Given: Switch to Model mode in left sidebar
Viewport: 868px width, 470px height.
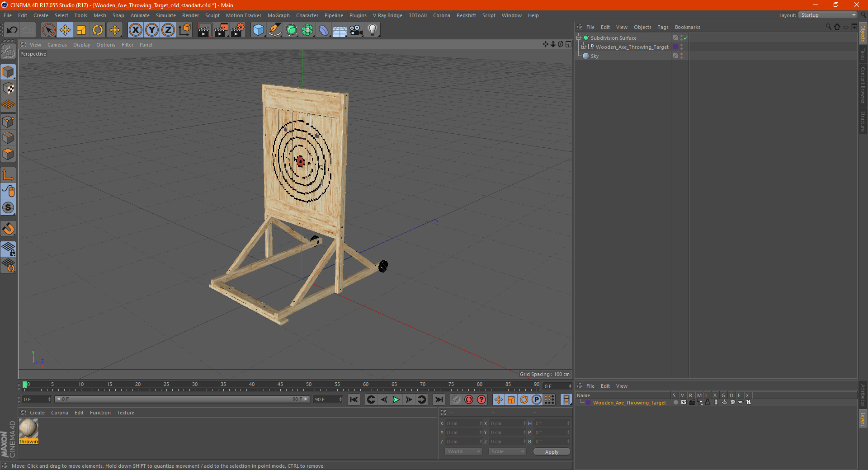Looking at the screenshot, I should [8, 72].
